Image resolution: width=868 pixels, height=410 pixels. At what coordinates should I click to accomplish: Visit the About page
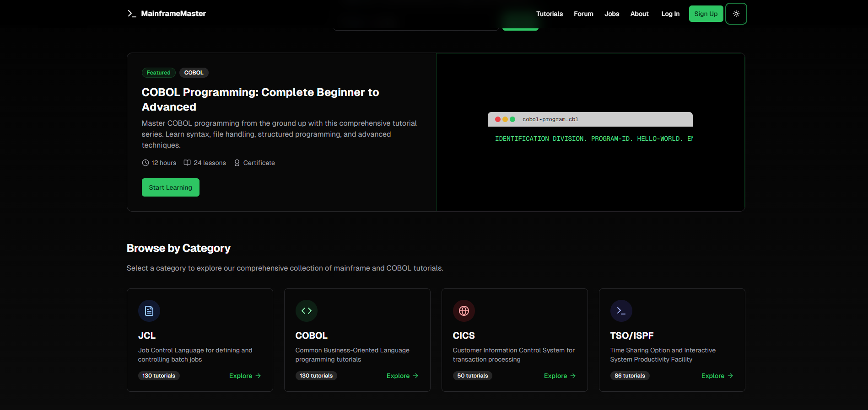click(639, 14)
